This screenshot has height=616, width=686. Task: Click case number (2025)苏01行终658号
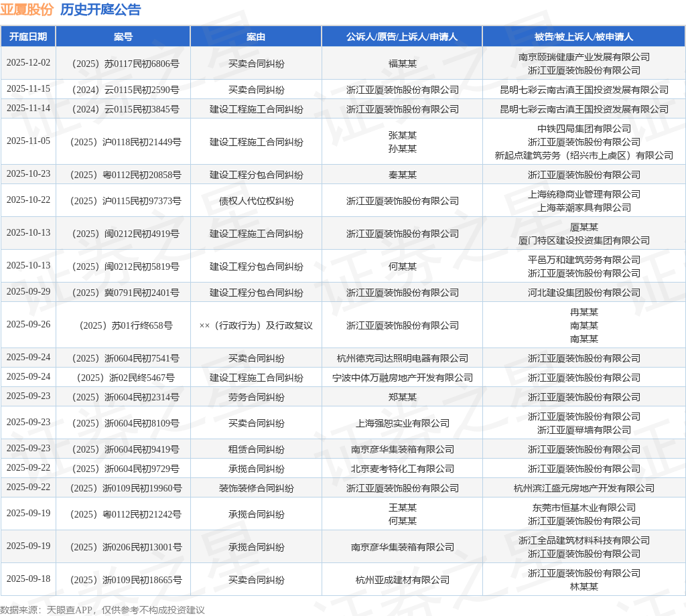[x=125, y=325]
